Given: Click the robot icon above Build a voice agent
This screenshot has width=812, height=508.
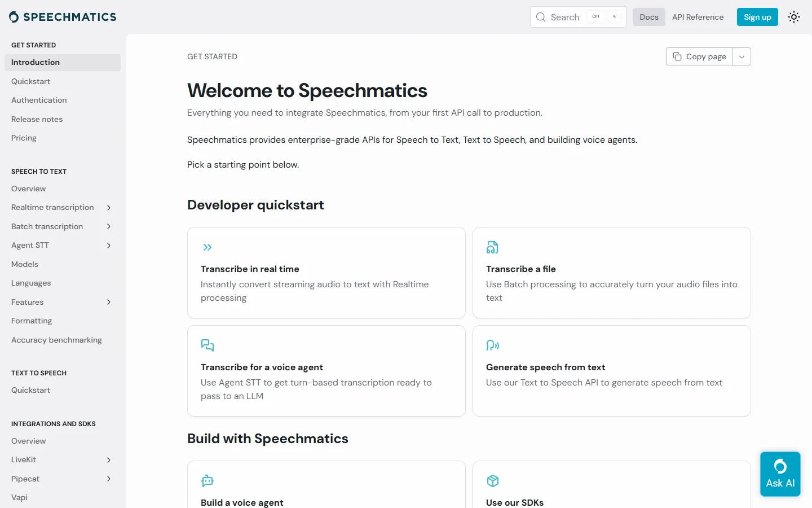Looking at the screenshot, I should pyautogui.click(x=208, y=481).
